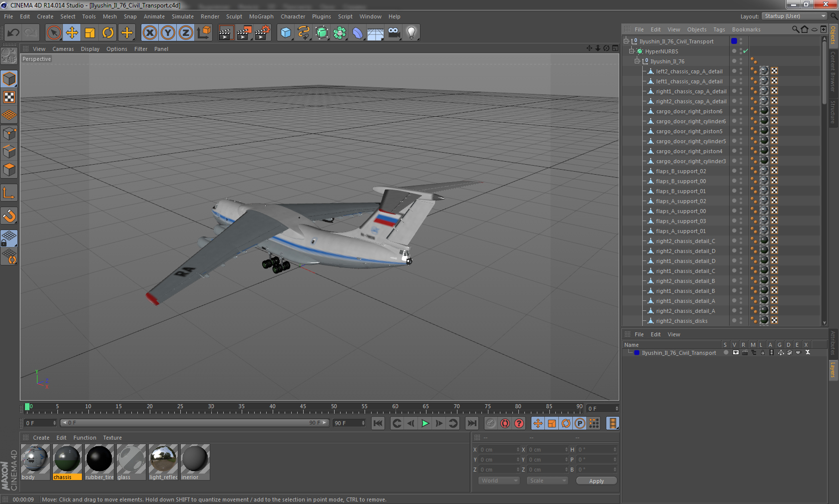Image resolution: width=839 pixels, height=504 pixels.
Task: Open the Array modeling objects icon
Action: 340,33
